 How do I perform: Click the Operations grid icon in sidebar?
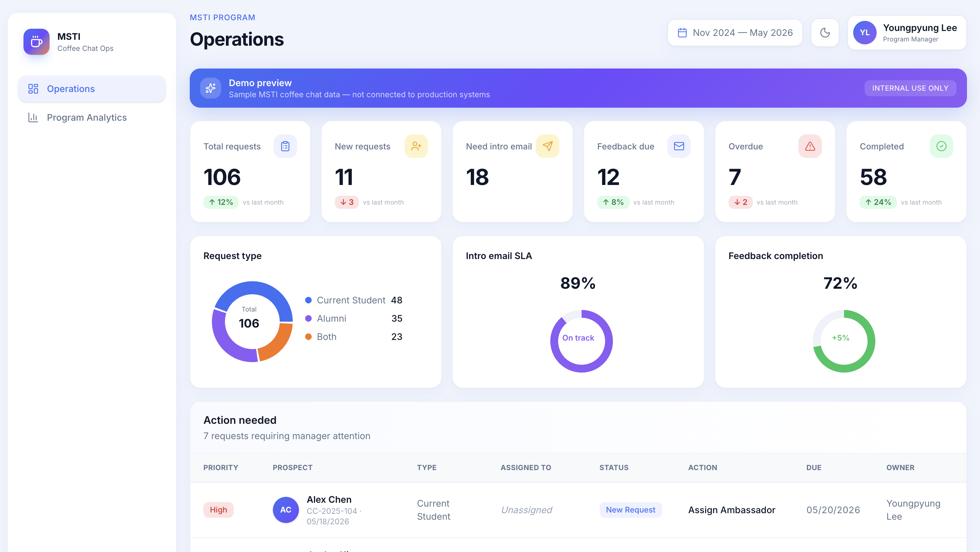tap(33, 89)
